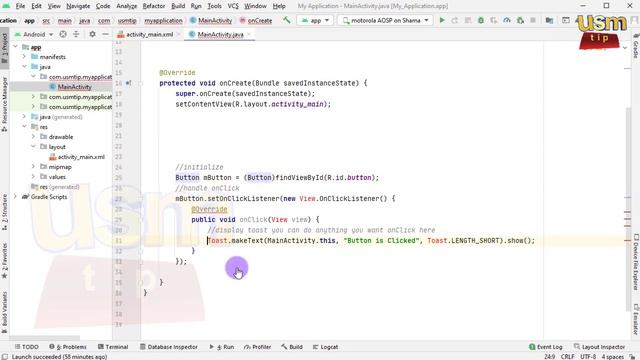640x360 pixels.
Task: Open the Device File Explorer side tab
Action: coord(636,262)
